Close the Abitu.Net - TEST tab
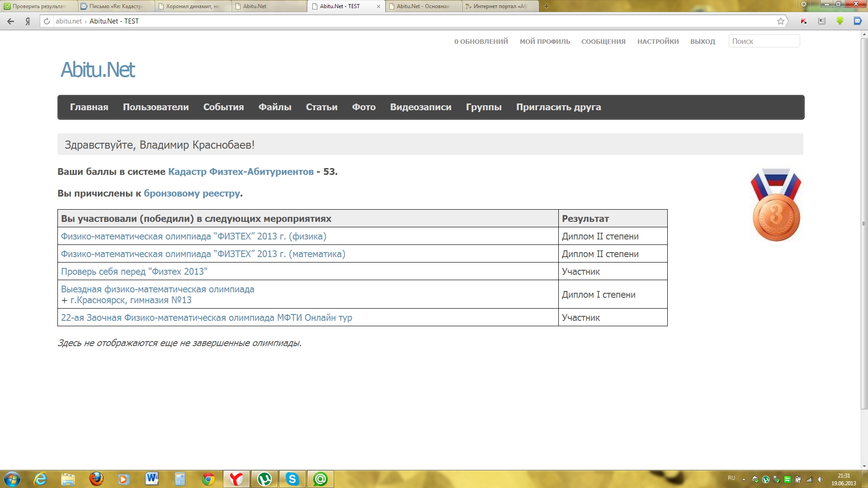 pos(378,6)
